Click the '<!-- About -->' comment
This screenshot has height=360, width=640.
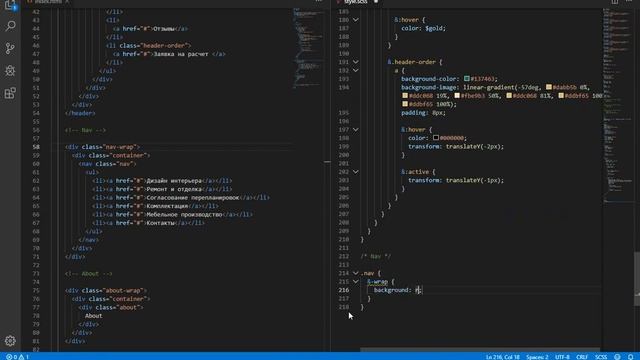(89, 273)
